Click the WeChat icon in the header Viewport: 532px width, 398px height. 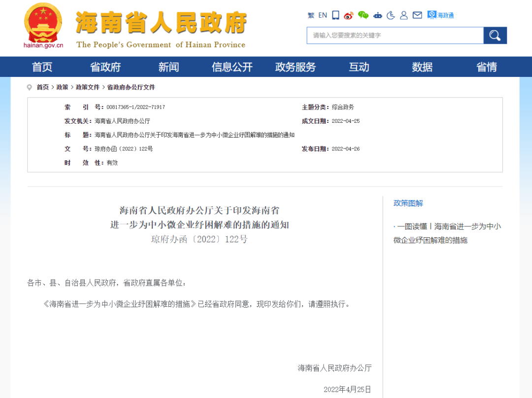[x=363, y=15]
